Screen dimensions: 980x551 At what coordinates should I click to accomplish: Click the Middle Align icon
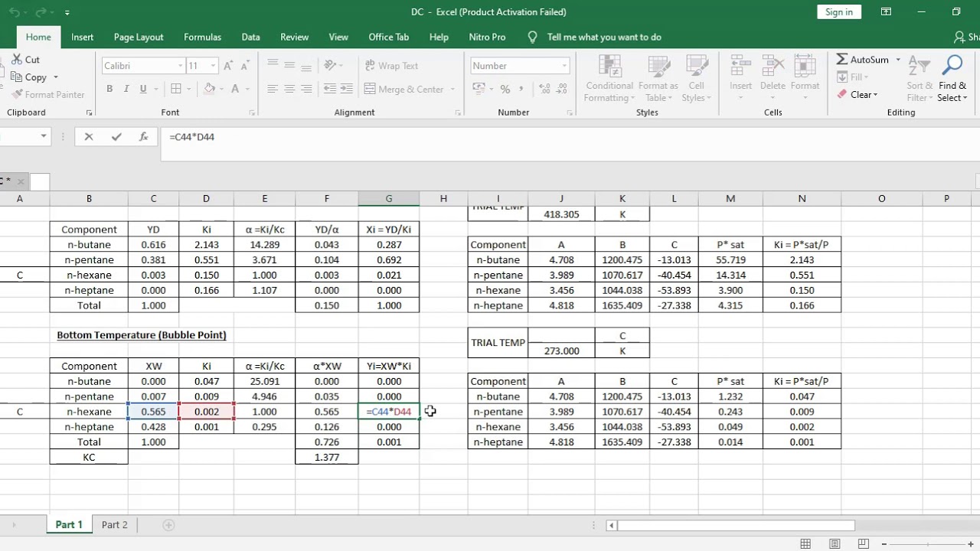pyautogui.click(x=289, y=66)
